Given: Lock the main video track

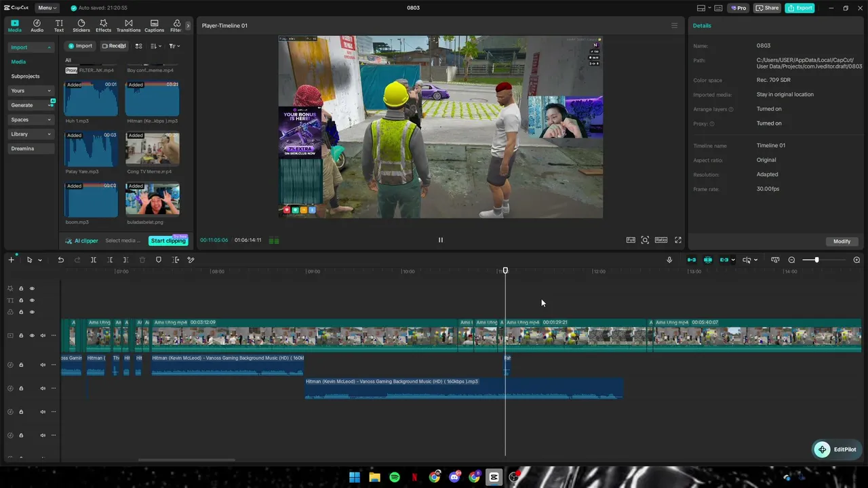Looking at the screenshot, I should (x=21, y=335).
